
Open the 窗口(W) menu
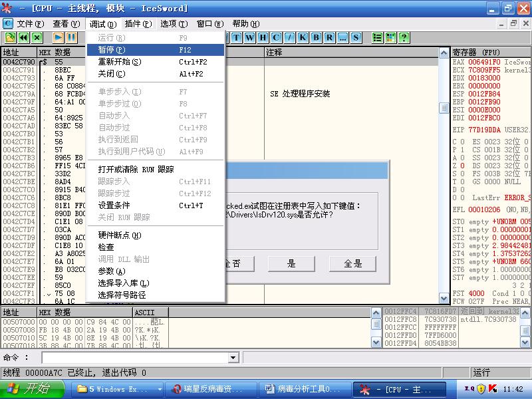pyautogui.click(x=210, y=24)
